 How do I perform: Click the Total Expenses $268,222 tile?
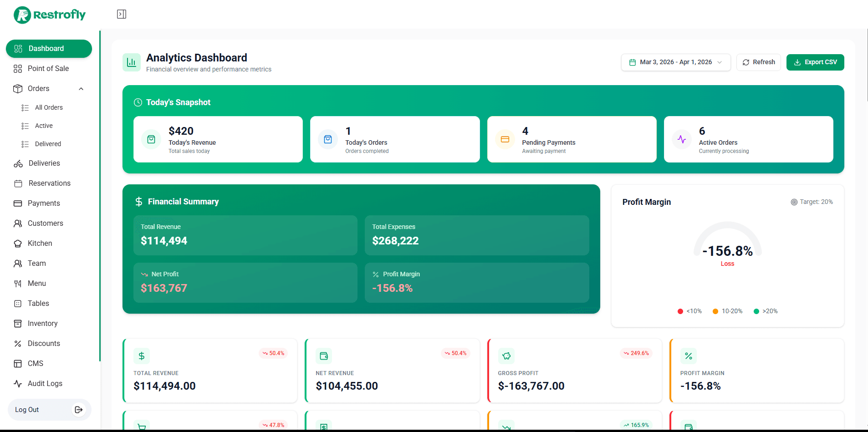pos(477,235)
